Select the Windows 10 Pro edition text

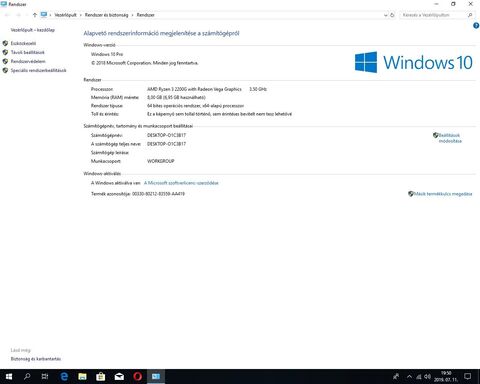pos(107,54)
